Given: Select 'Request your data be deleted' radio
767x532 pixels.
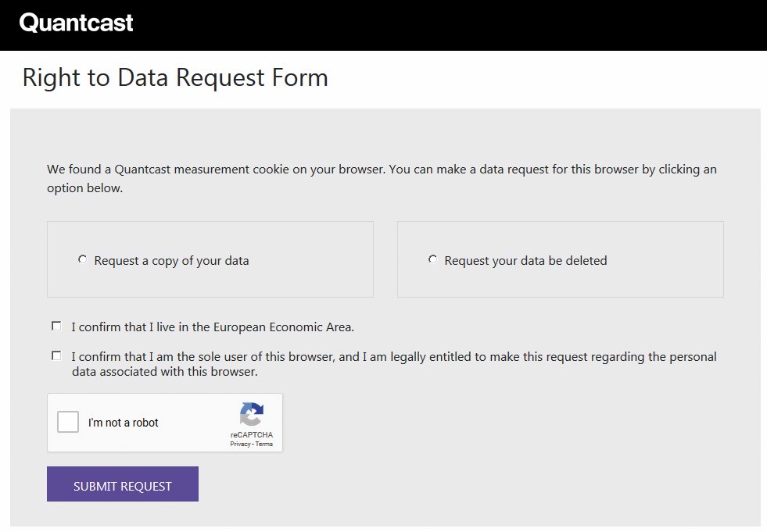Looking at the screenshot, I should (x=432, y=259).
